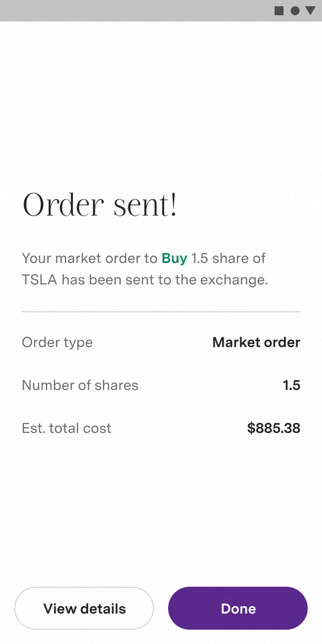Open View details for the order
Viewport: 322px width, 644px height.
(x=84, y=609)
